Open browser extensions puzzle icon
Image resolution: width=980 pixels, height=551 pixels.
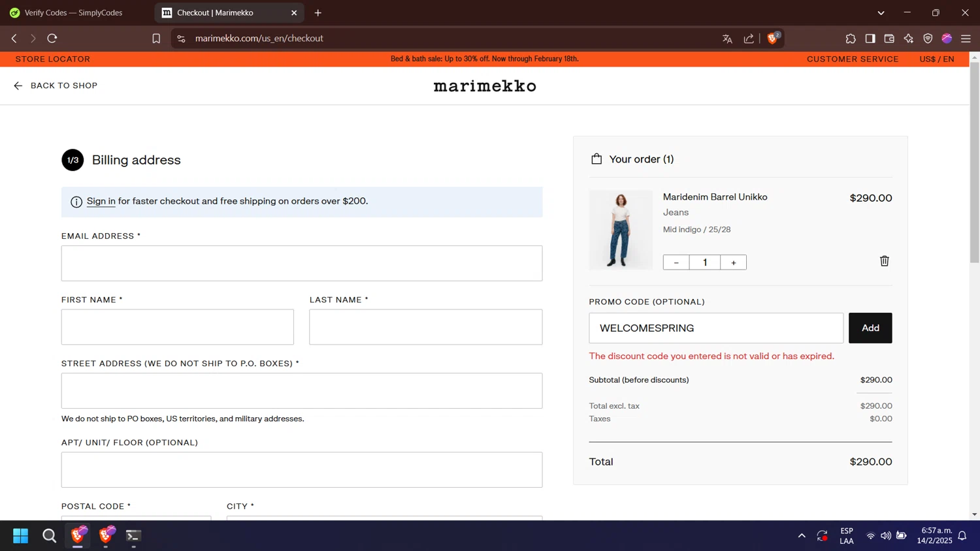851,39
